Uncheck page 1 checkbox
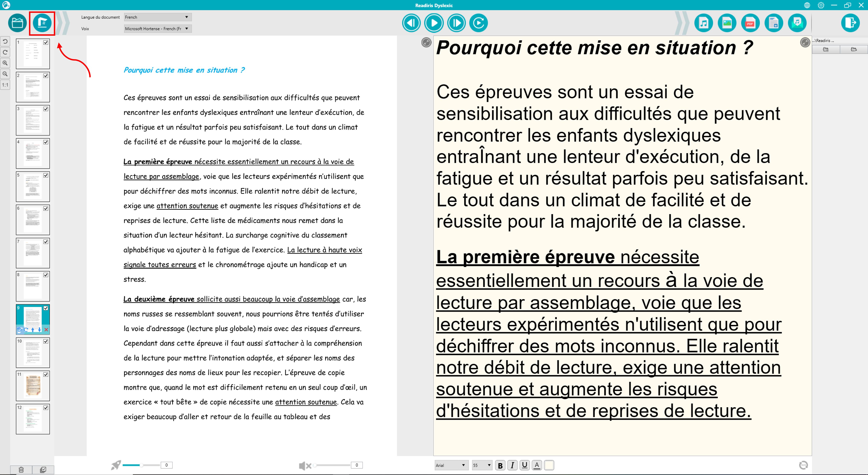 (x=46, y=42)
